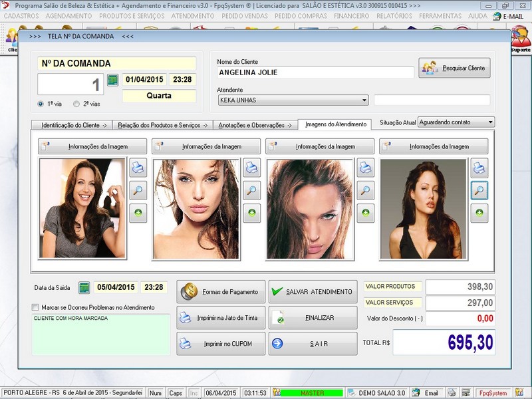Select the 2ª vias radio option
532x399 pixels.
(x=77, y=104)
